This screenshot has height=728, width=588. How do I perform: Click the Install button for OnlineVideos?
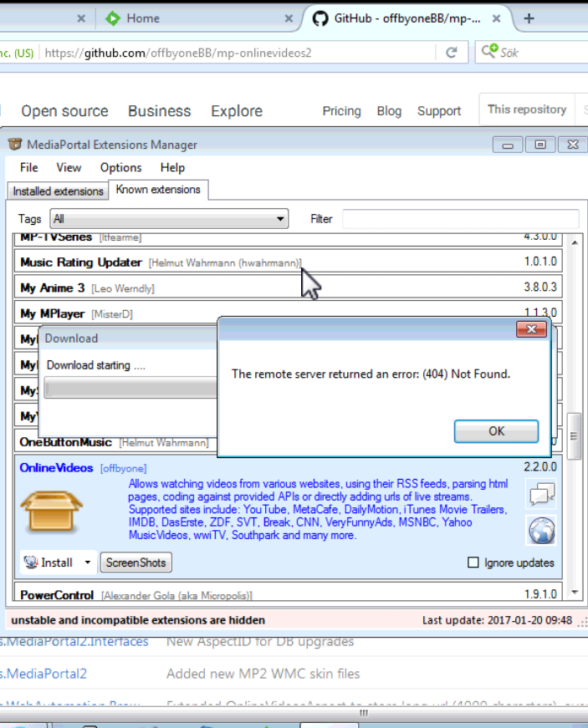pyautogui.click(x=50, y=563)
